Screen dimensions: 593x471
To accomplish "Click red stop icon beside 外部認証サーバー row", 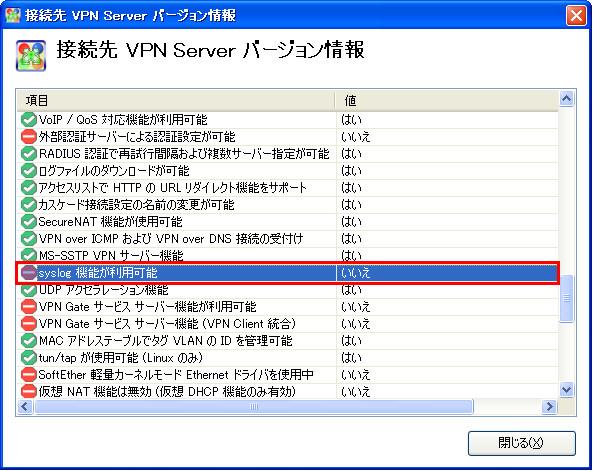I will [x=28, y=137].
